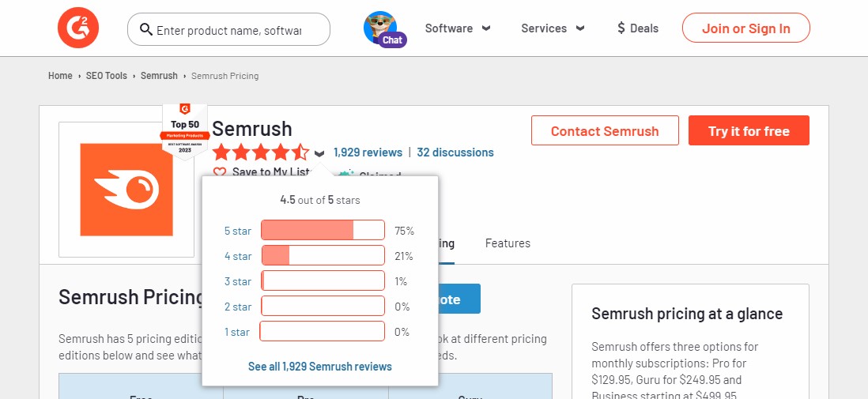The image size is (868, 399).
Task: Click Try it for free
Action: coord(749,130)
